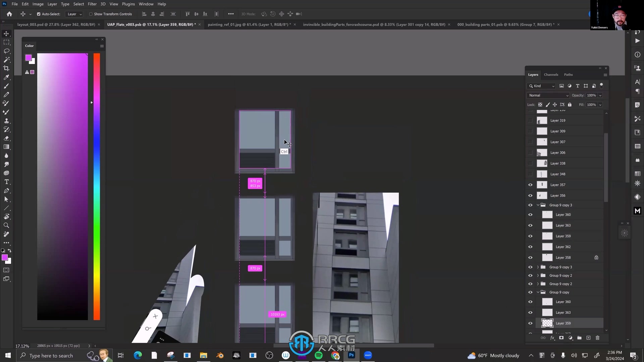This screenshot has height=362, width=644.
Task: Select the Zoom tool
Action: pyautogui.click(x=6, y=226)
